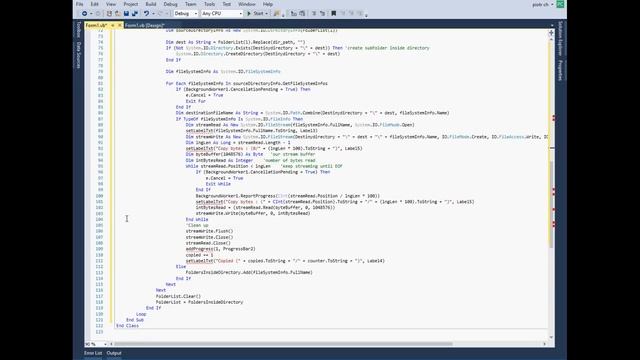
Task: Click the icon just left of the comment-lines icon
Action: pos(302,13)
